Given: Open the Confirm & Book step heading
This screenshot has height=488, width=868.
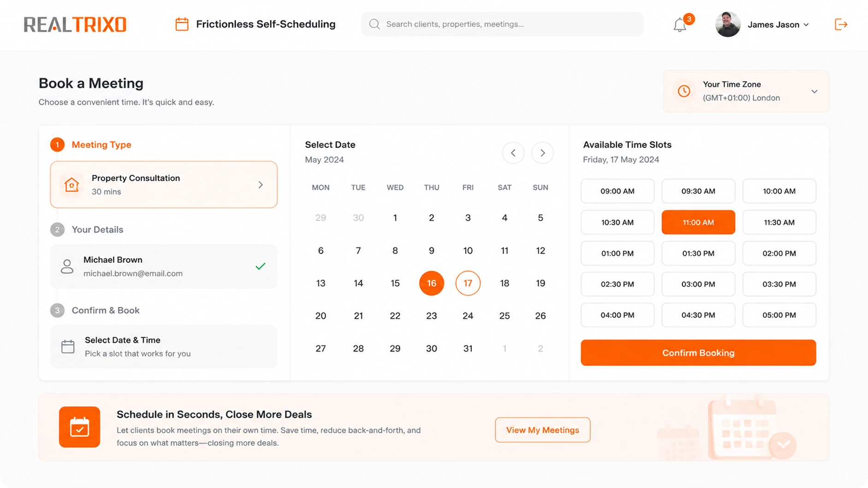Looking at the screenshot, I should click(x=106, y=310).
